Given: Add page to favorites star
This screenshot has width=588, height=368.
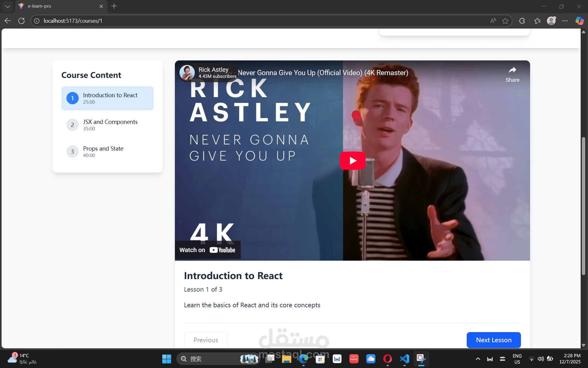Looking at the screenshot, I should (505, 21).
